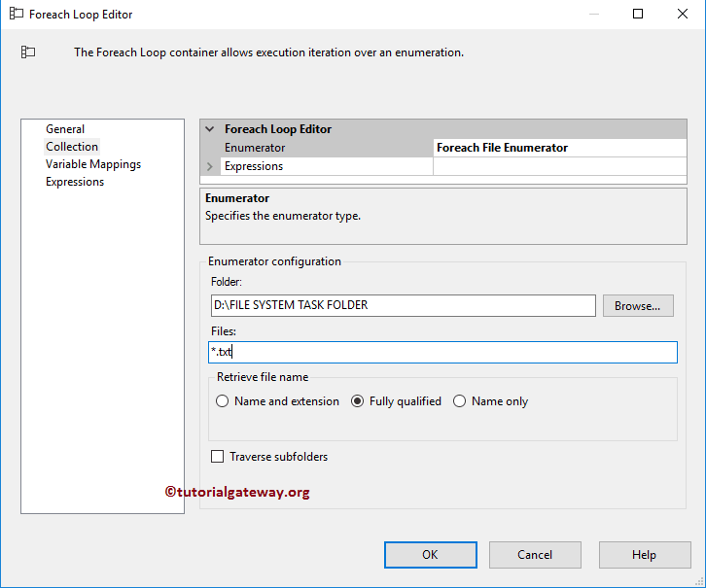Viewport: 706px width, 588px height.
Task: Click into the Folder path field
Action: click(x=403, y=305)
